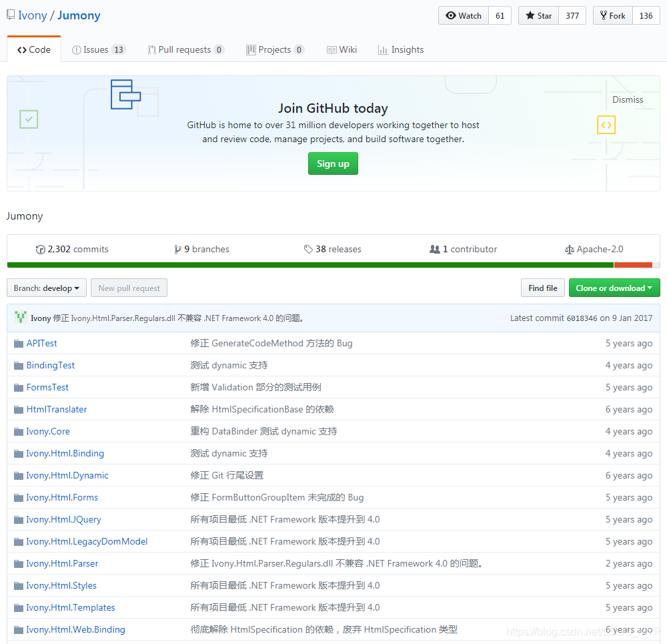View the 377 stargazers count
The image size is (667, 644).
572,16
